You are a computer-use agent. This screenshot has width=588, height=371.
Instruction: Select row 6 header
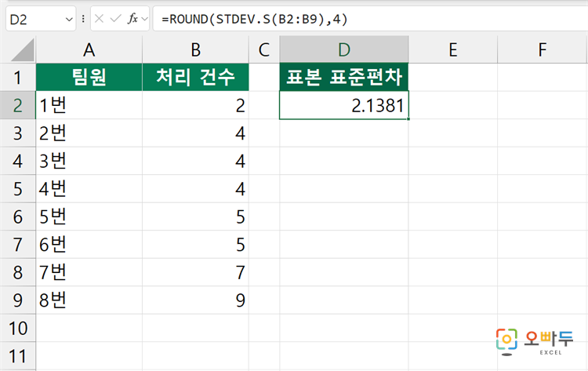coord(17,216)
